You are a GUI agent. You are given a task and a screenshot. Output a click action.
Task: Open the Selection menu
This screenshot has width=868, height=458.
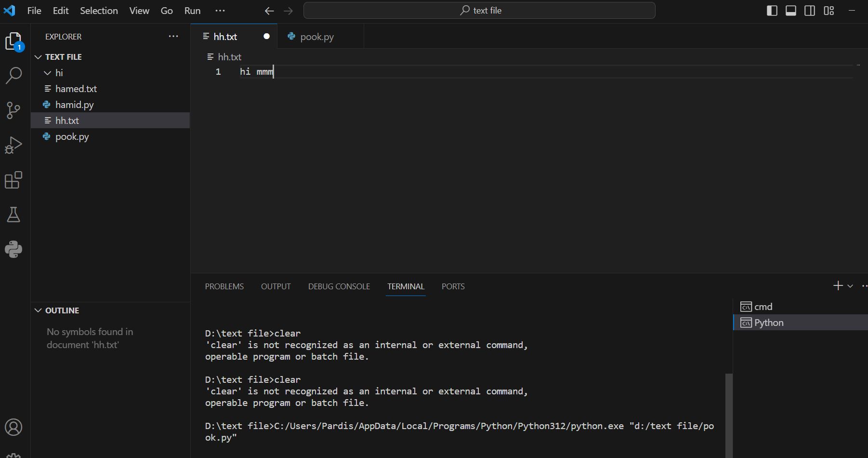(x=99, y=11)
